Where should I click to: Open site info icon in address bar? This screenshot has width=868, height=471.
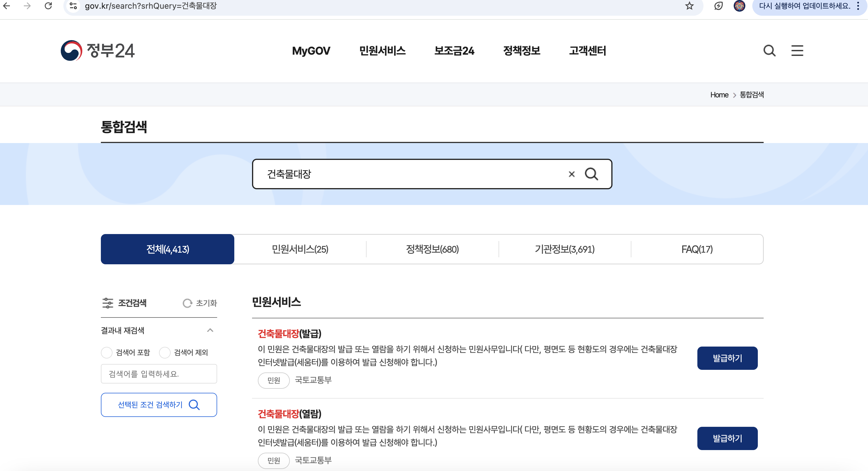(x=73, y=6)
